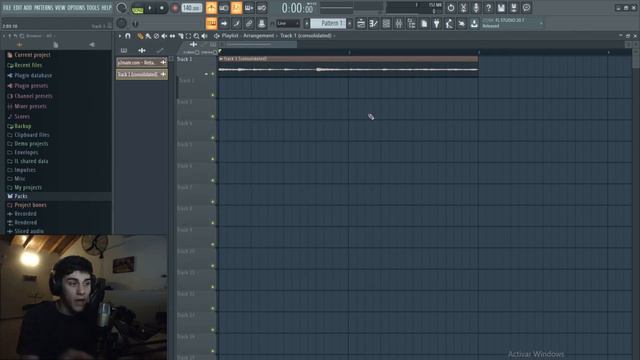The image size is (640, 360).
Task: Click the View channel rack icon
Action: point(386,24)
